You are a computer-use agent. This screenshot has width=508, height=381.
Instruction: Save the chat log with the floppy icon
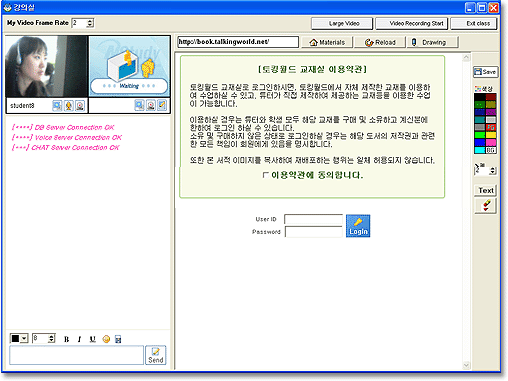118,339
